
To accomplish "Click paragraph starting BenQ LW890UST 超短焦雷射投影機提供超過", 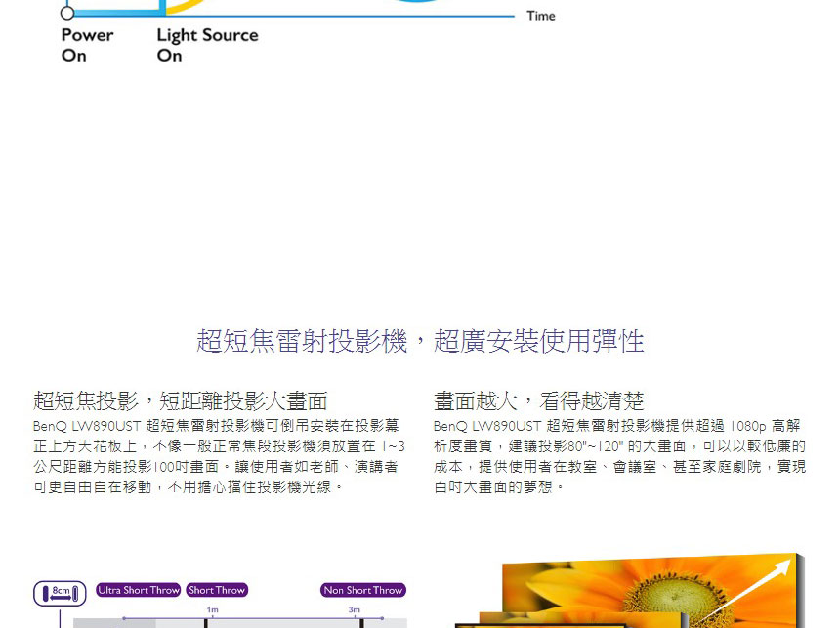I will 620,456.
